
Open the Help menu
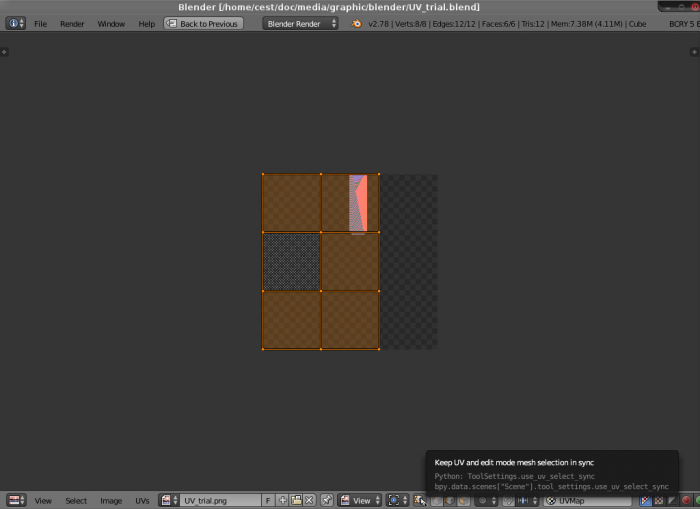[146, 23]
